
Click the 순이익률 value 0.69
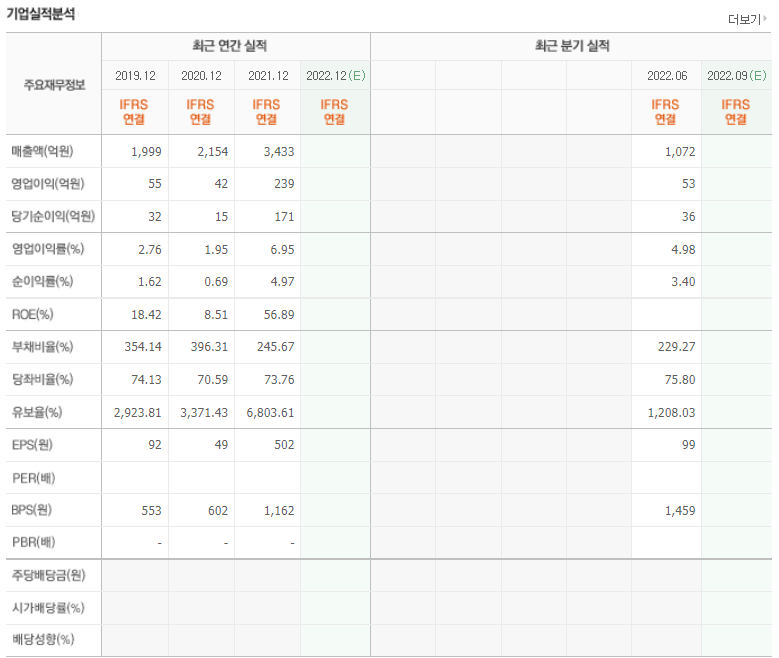(x=216, y=282)
